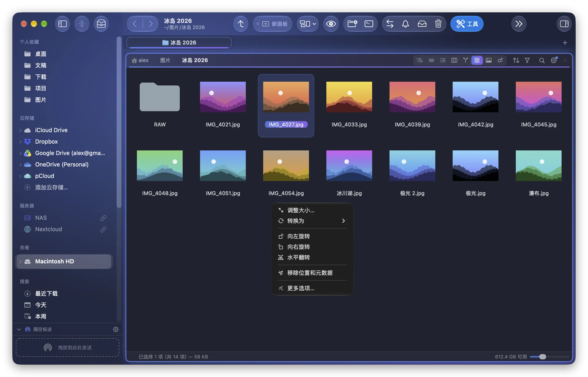Viewport: 588px width, 377px height.
Task: Toggle the icon grid view mode
Action: tap(477, 60)
